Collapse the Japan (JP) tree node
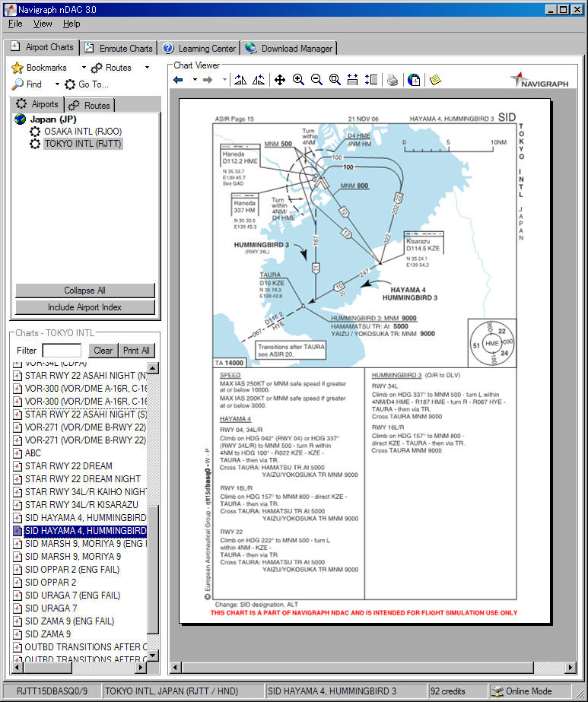This screenshot has height=702, width=588. [x=53, y=119]
